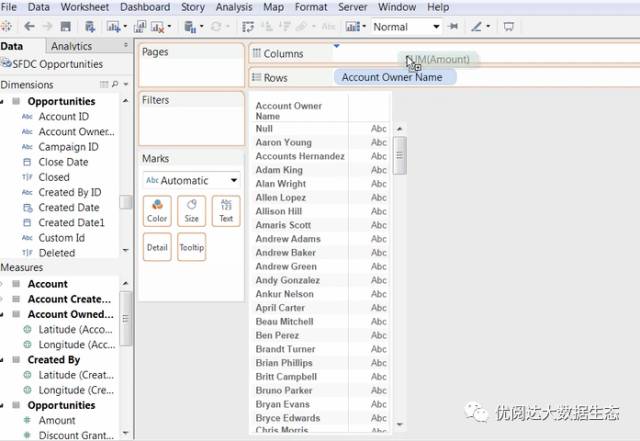Click the search icon in Dimensions header
The height and width of the screenshot is (441, 640).
click(x=115, y=85)
